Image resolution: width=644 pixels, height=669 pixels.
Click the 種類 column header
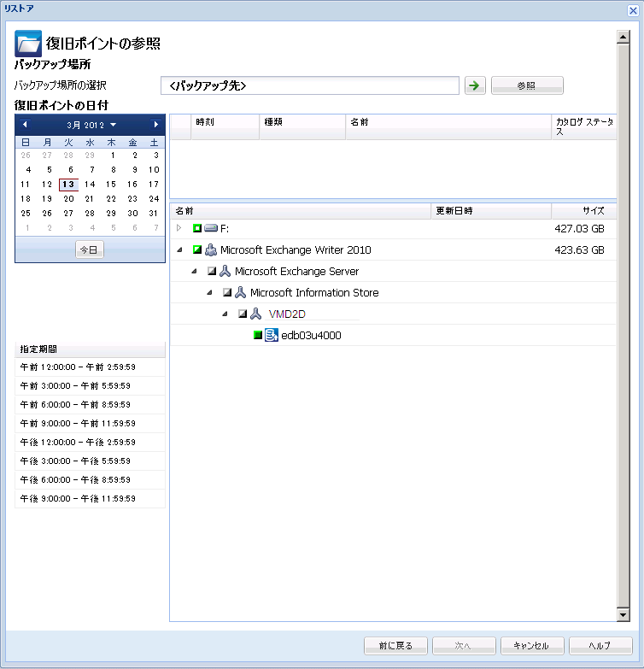[x=302, y=126]
